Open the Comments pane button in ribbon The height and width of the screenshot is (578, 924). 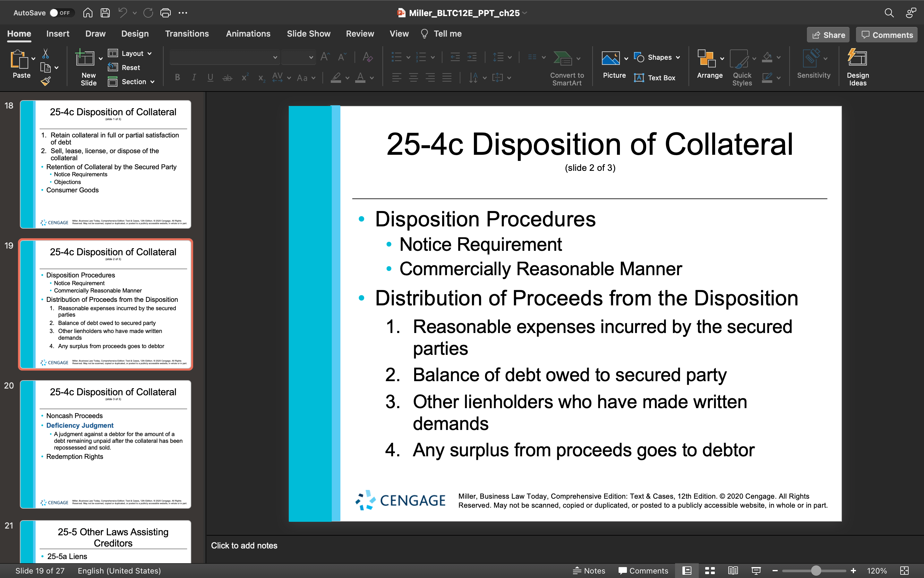click(886, 35)
